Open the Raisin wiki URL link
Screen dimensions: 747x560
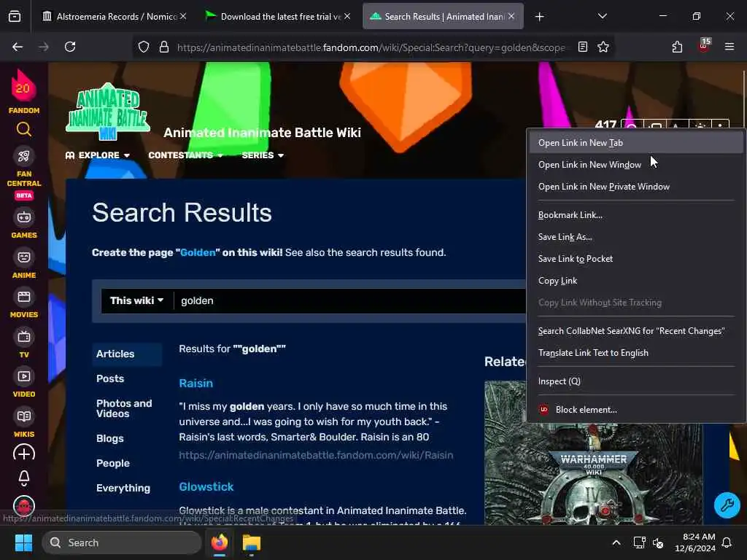[316, 455]
